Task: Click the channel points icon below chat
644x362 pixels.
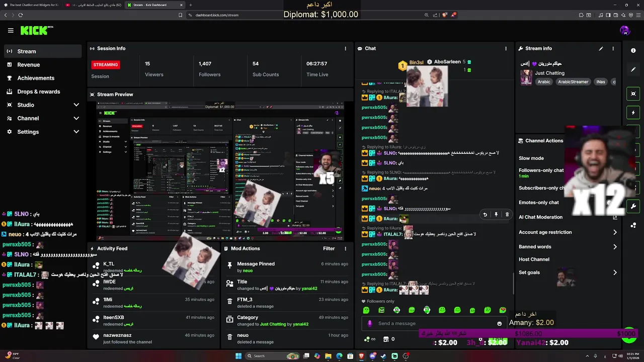Action: [367, 339]
